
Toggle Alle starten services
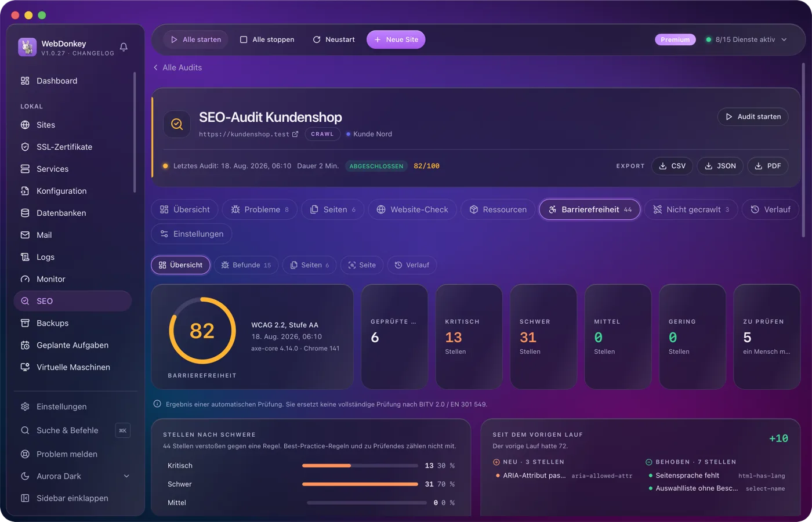click(196, 39)
